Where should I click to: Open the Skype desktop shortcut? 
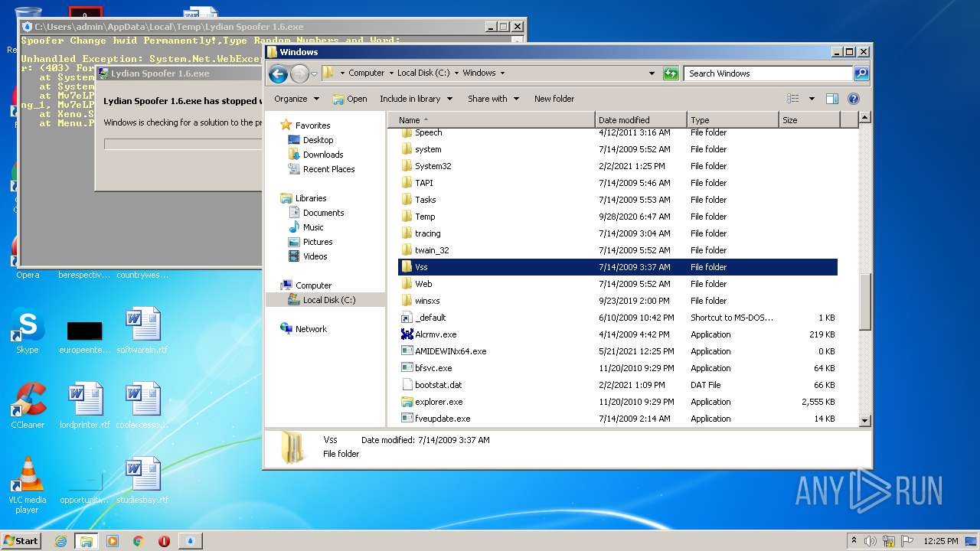(28, 331)
